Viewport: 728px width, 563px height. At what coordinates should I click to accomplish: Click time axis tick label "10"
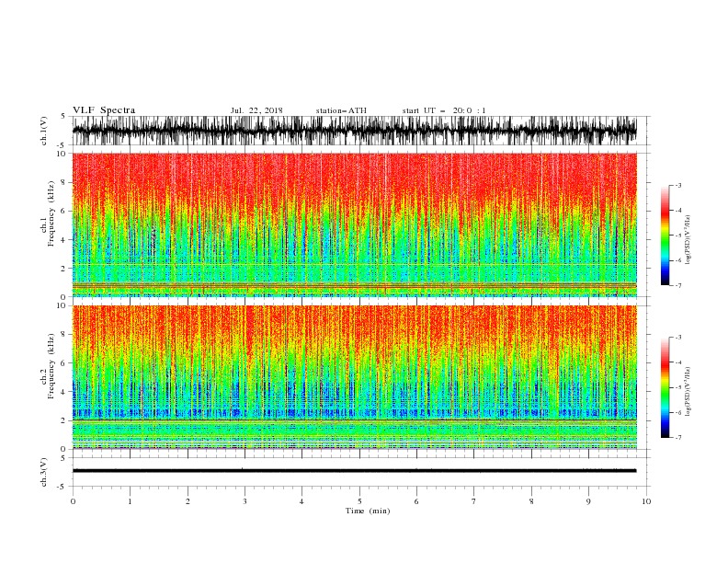point(646,501)
